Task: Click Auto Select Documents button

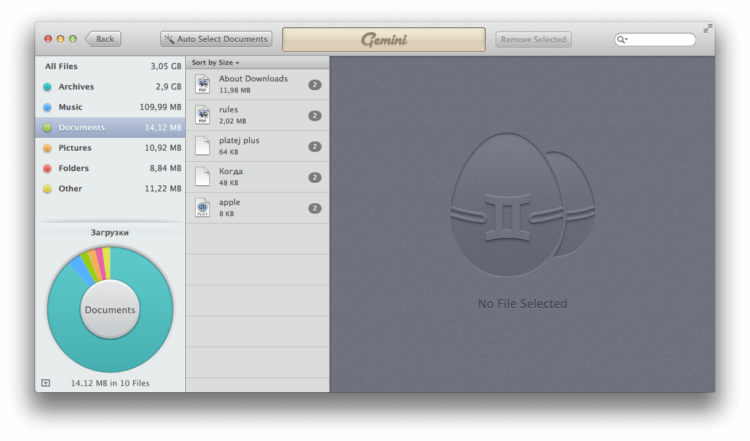Action: [x=216, y=39]
